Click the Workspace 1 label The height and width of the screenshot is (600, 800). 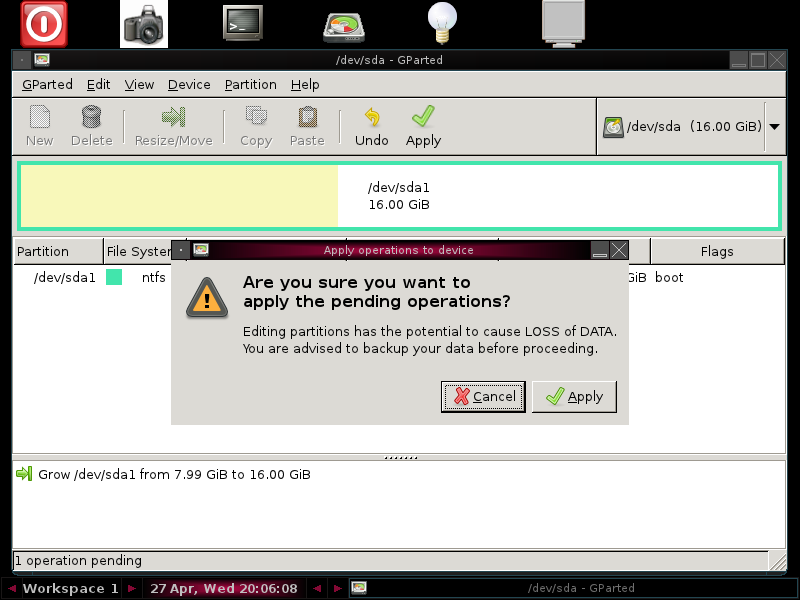pyautogui.click(x=70, y=588)
